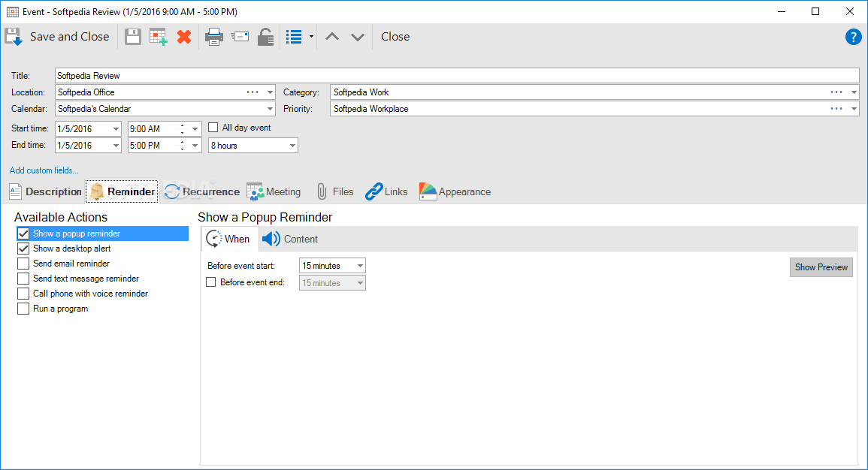Click the Category ellipsis button

tap(836, 92)
